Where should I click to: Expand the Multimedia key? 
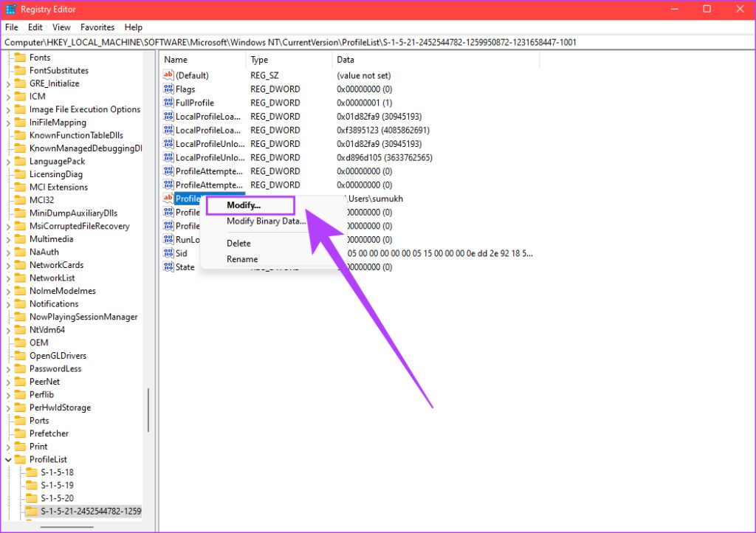coord(8,239)
